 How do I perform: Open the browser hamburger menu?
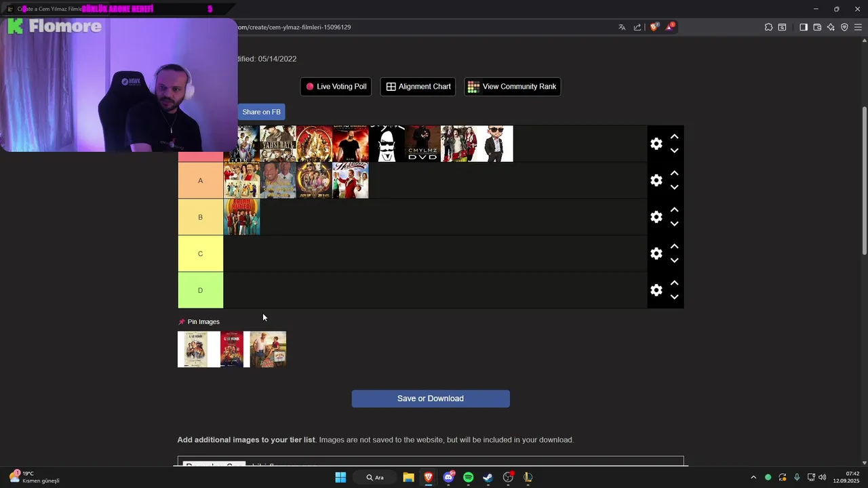[858, 27]
